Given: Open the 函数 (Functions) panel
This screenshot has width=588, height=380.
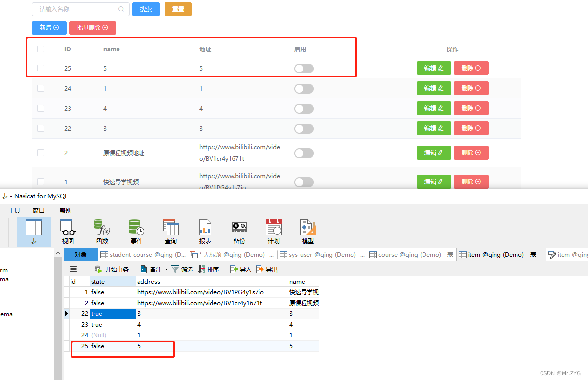Looking at the screenshot, I should pos(102,230).
